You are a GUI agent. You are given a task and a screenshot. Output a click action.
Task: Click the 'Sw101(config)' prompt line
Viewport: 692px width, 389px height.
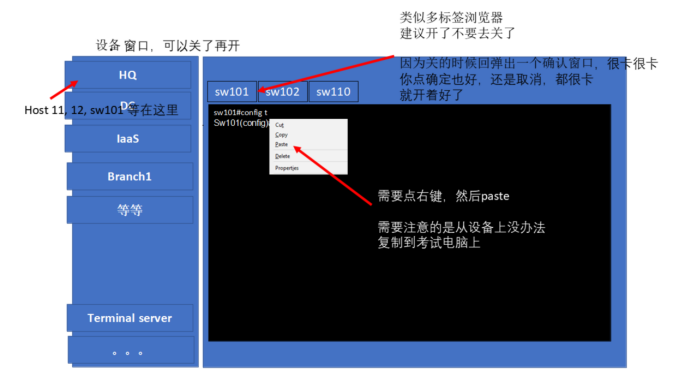tap(241, 123)
